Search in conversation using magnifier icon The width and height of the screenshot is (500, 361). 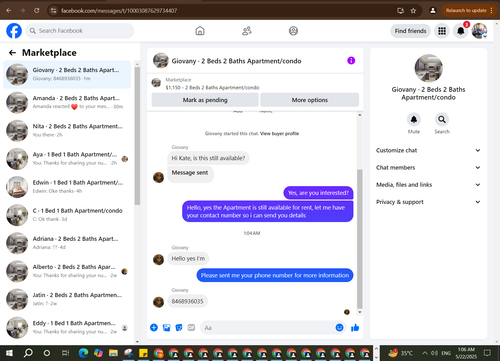click(x=442, y=119)
